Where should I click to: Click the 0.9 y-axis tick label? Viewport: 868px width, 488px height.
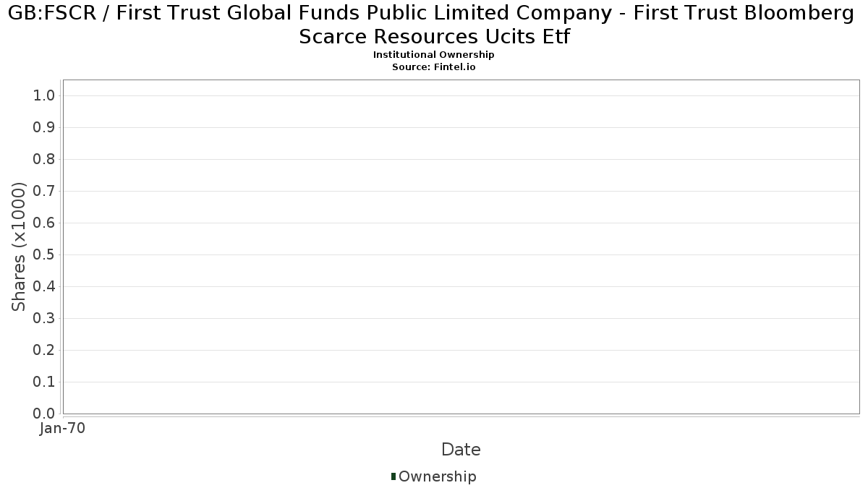pyautogui.click(x=44, y=128)
